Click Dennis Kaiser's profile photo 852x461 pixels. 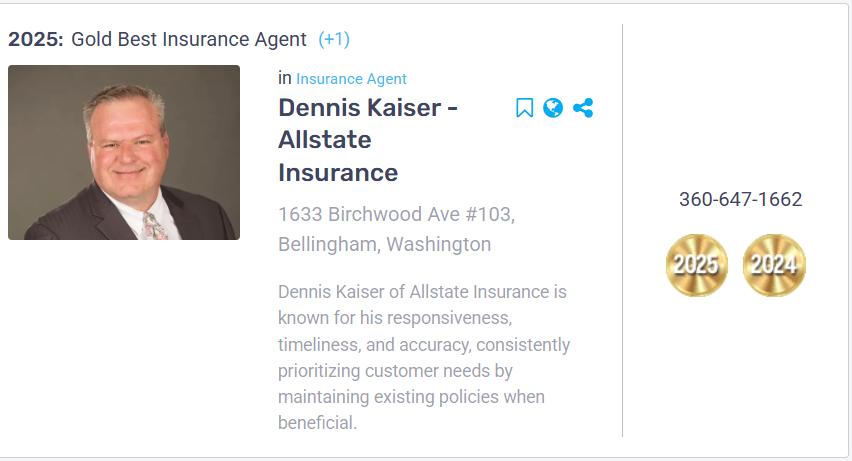click(124, 152)
